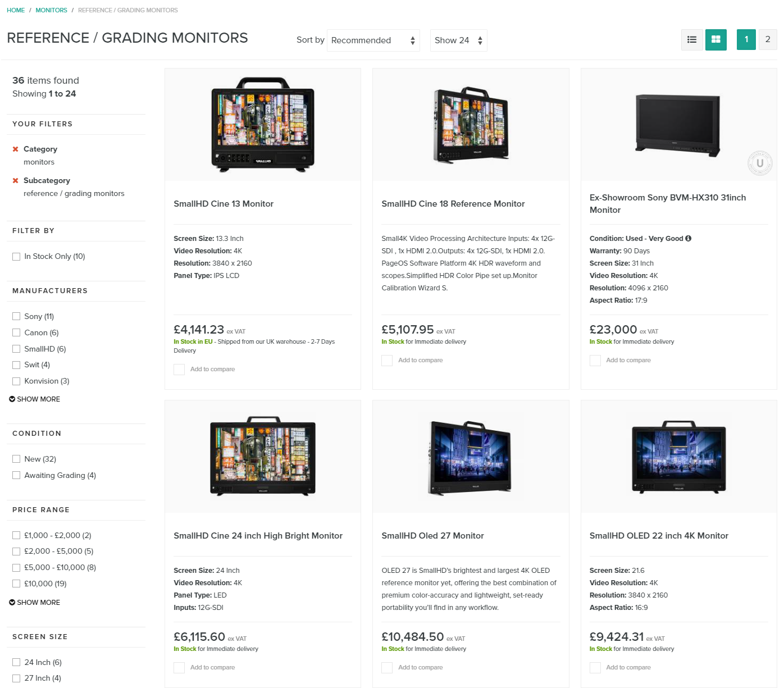
Task: Filter by 27 Inch screen size
Action: point(16,678)
